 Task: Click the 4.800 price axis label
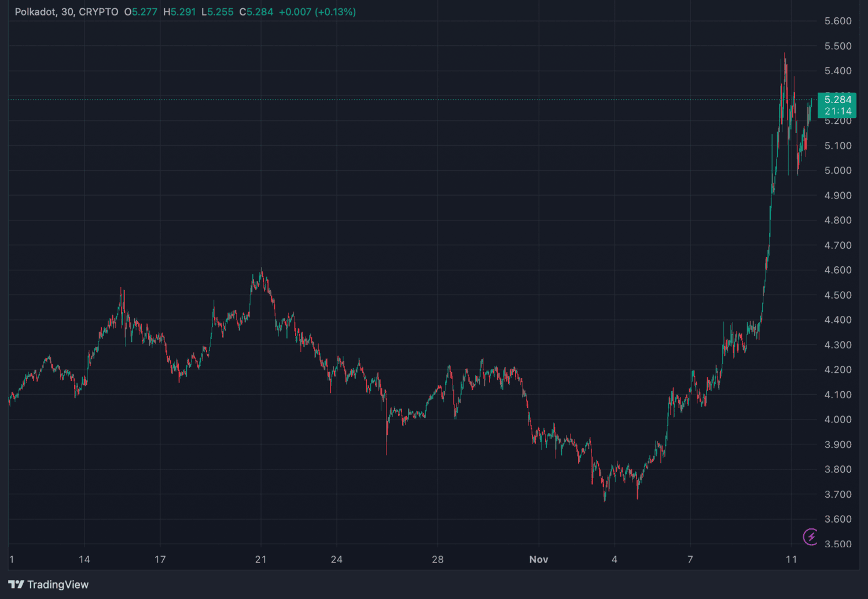pyautogui.click(x=838, y=220)
